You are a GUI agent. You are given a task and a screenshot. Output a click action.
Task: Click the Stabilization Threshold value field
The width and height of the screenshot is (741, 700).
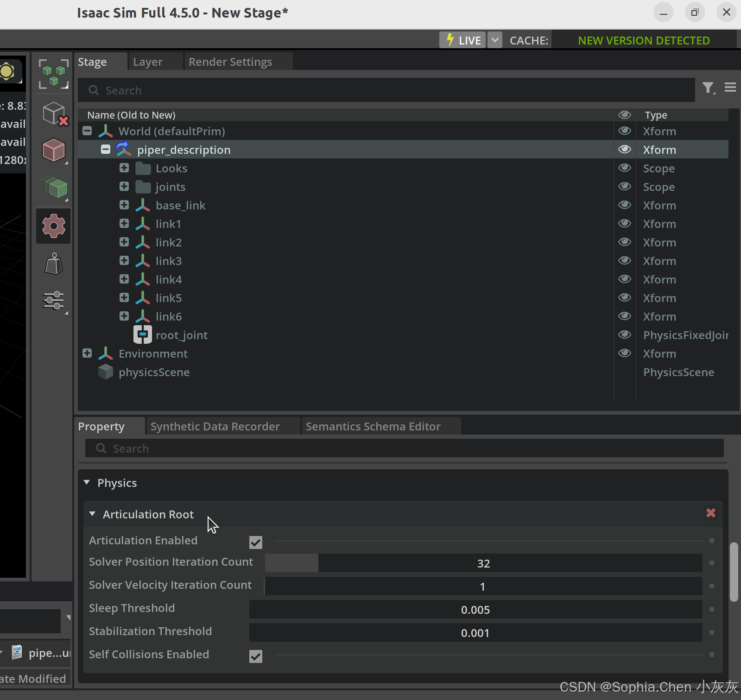475,633
